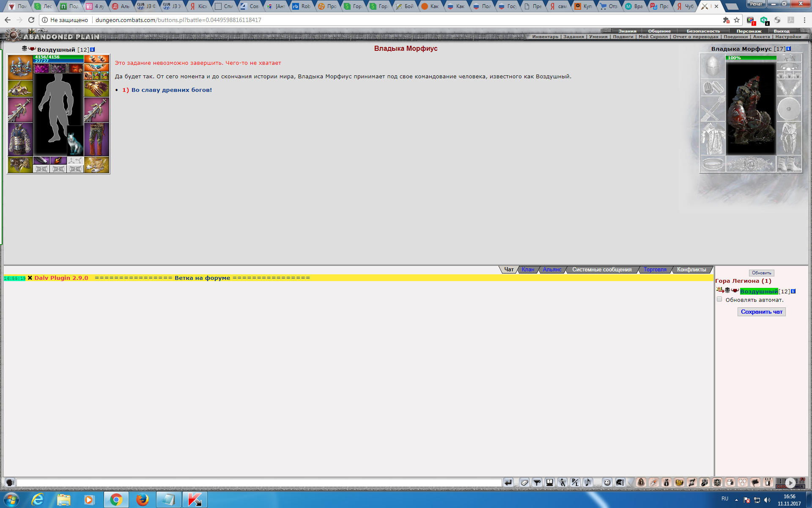812x508 pixels.
Task: Select the left-hand sword weapon slot
Action: coord(20,110)
